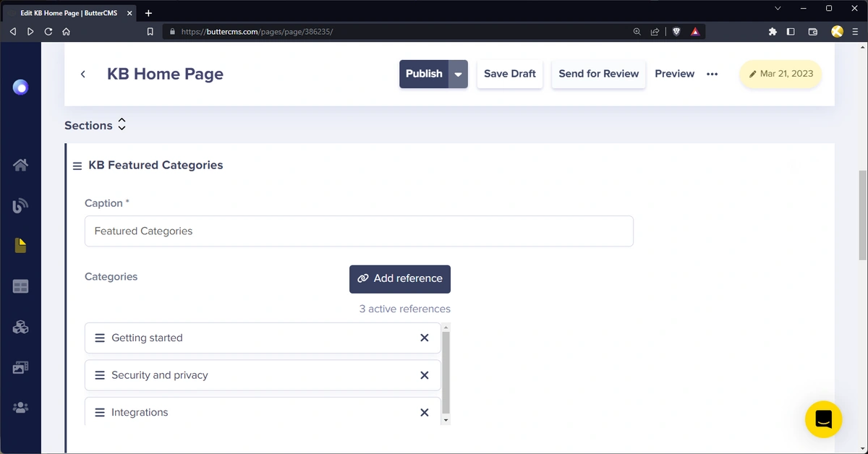The image size is (868, 454).
Task: Open the Pages sidebar icon
Action: pyautogui.click(x=20, y=246)
